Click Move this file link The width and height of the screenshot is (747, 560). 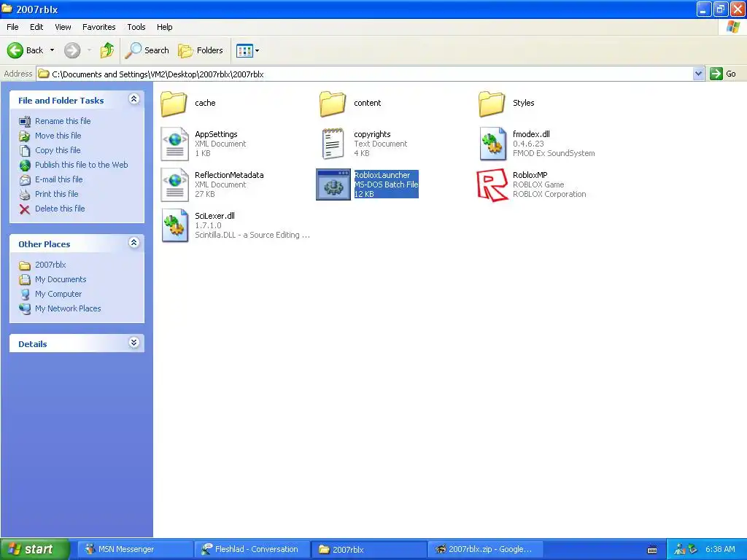(58, 136)
